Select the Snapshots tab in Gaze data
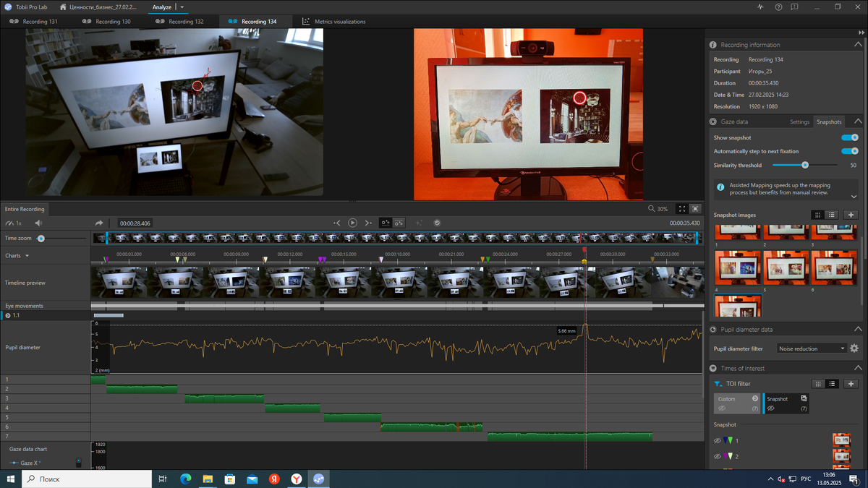Screen dimensions: 868x488 pos(829,122)
